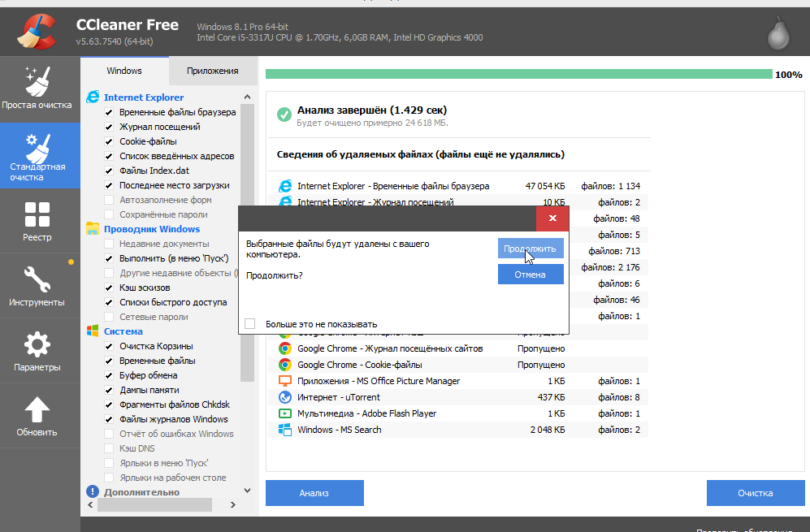Select Проводник Windows category header
The height and width of the screenshot is (532, 810).
(x=152, y=229)
